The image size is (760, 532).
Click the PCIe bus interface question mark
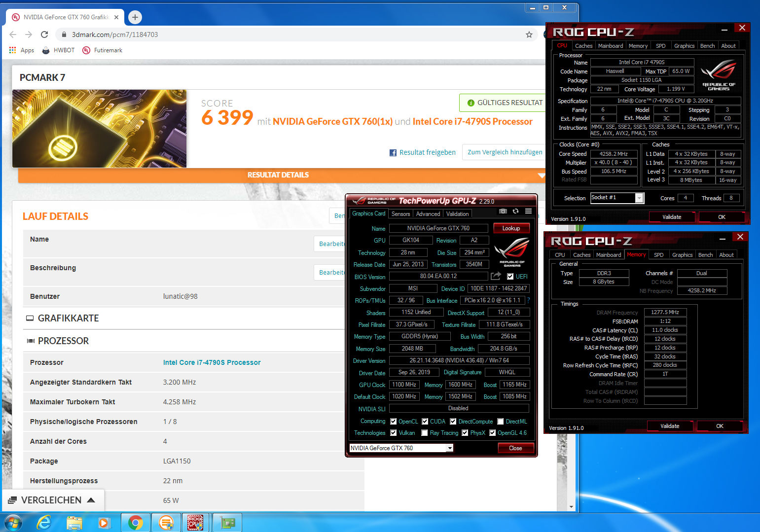pyautogui.click(x=528, y=300)
